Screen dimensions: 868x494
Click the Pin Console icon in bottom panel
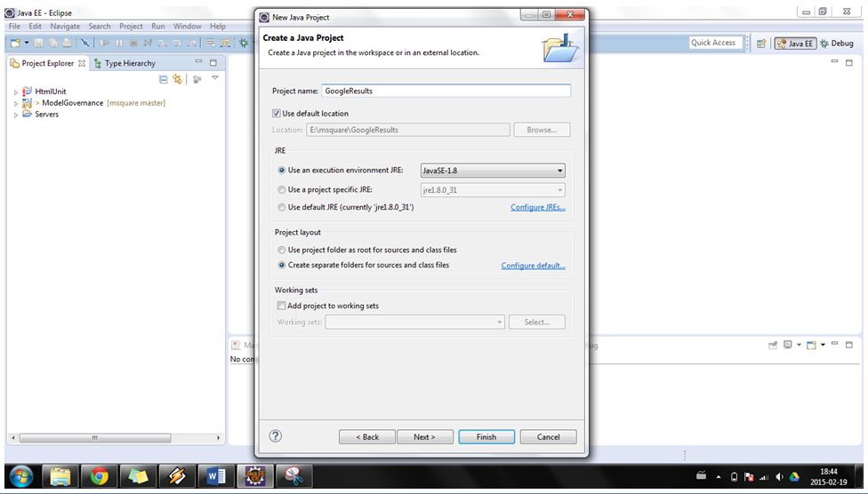pyautogui.click(x=773, y=345)
